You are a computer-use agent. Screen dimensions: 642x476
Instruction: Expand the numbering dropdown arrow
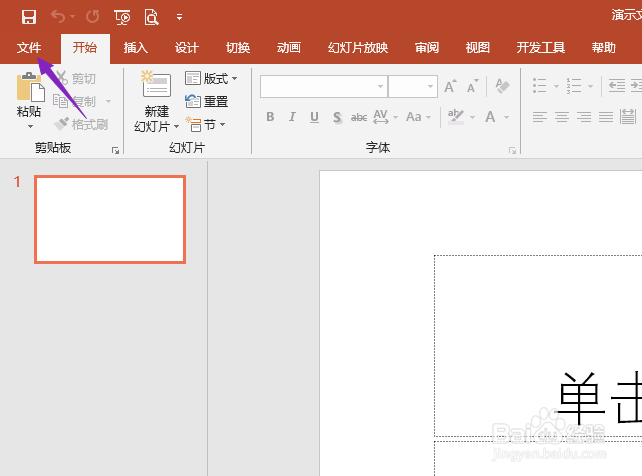pos(590,86)
